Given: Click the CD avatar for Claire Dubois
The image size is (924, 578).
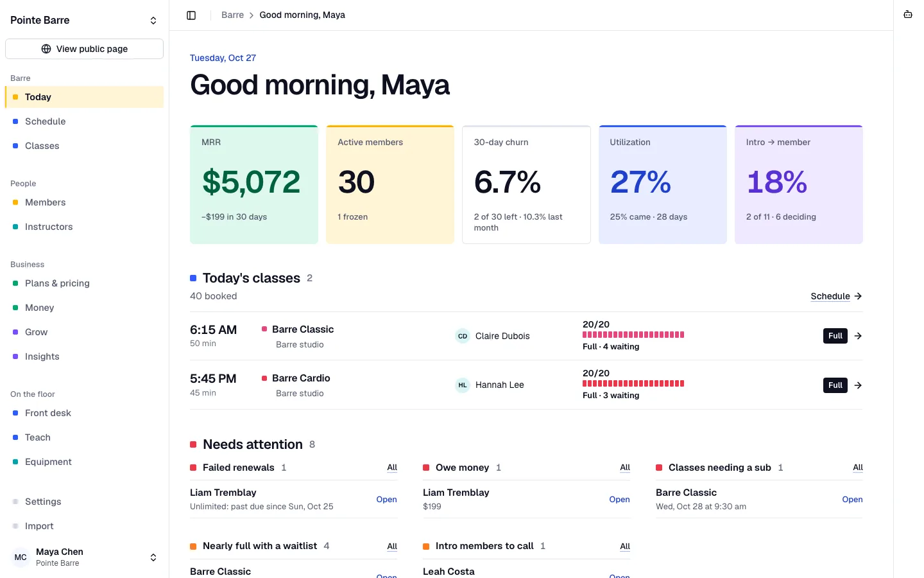Looking at the screenshot, I should [463, 336].
